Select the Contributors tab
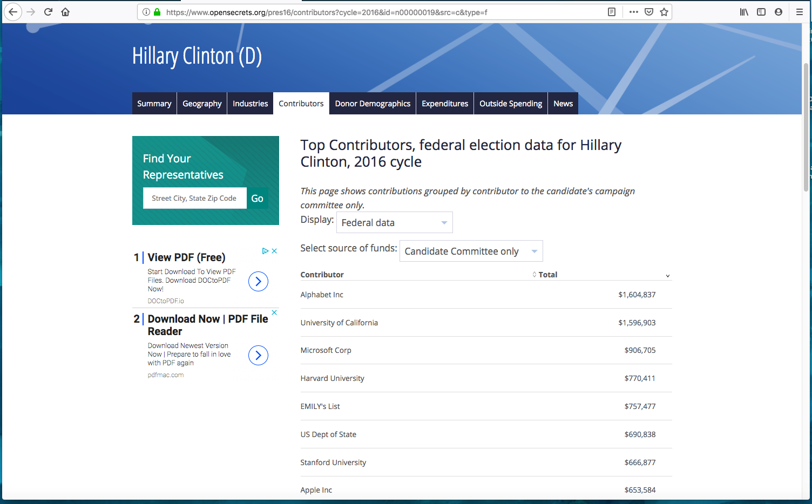The width and height of the screenshot is (812, 504). pos(301,104)
